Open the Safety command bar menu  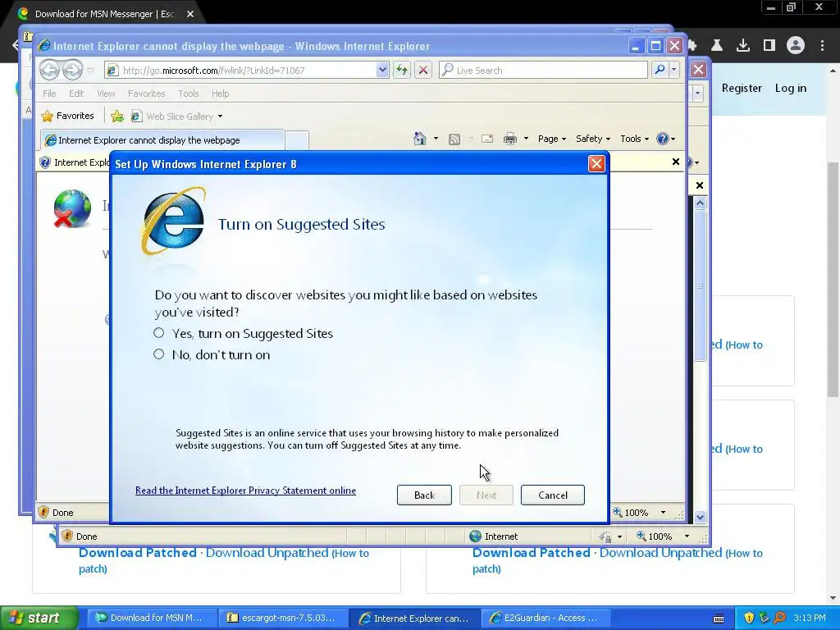coord(592,139)
